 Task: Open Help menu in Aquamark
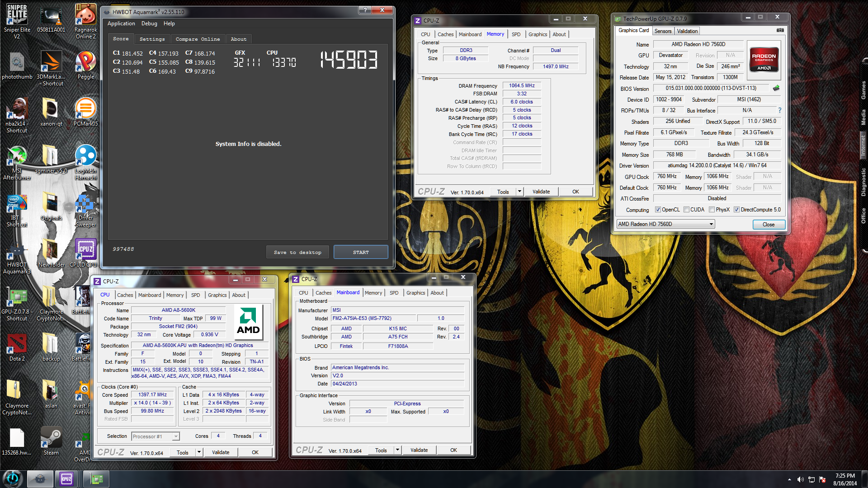169,23
